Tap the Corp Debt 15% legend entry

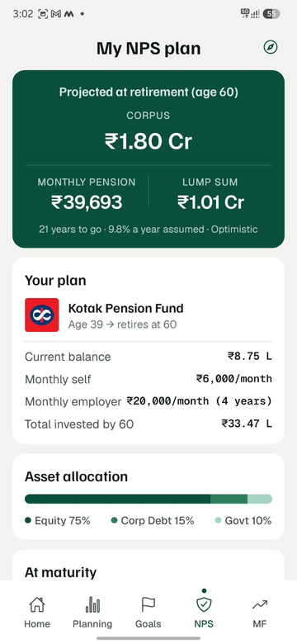tap(153, 521)
